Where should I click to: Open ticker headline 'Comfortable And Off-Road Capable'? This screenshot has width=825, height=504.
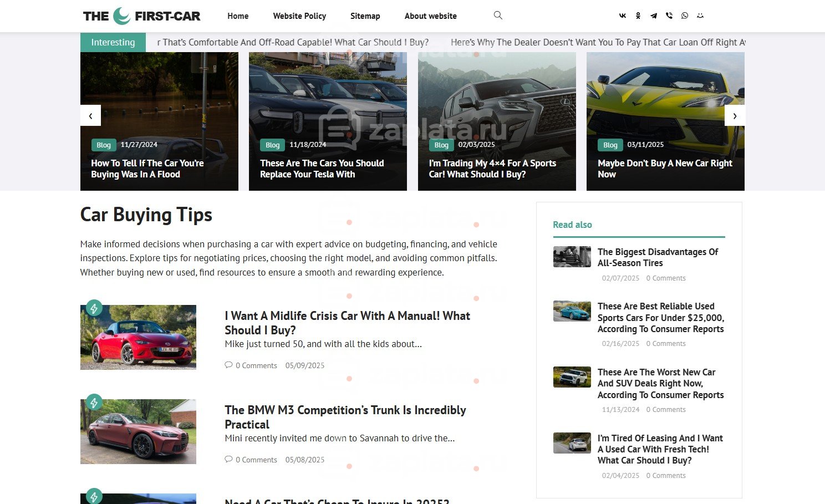click(x=293, y=42)
